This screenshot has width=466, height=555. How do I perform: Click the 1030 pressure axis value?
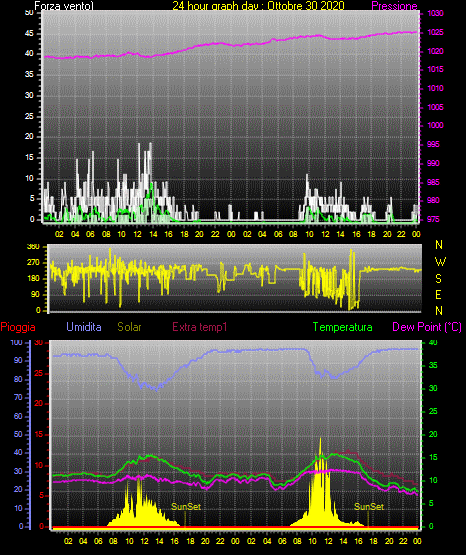pos(435,13)
